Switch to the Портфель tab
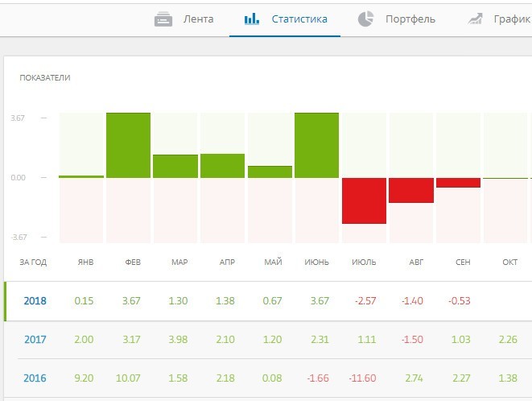532x401 pixels. click(410, 19)
